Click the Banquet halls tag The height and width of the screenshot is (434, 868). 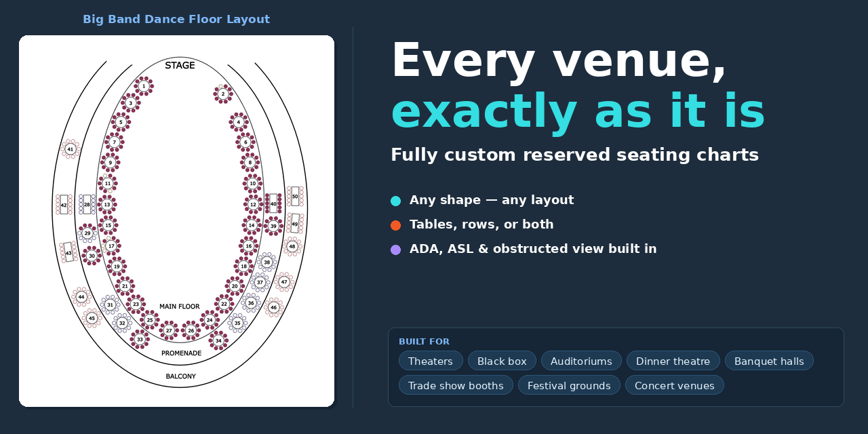pyautogui.click(x=769, y=361)
